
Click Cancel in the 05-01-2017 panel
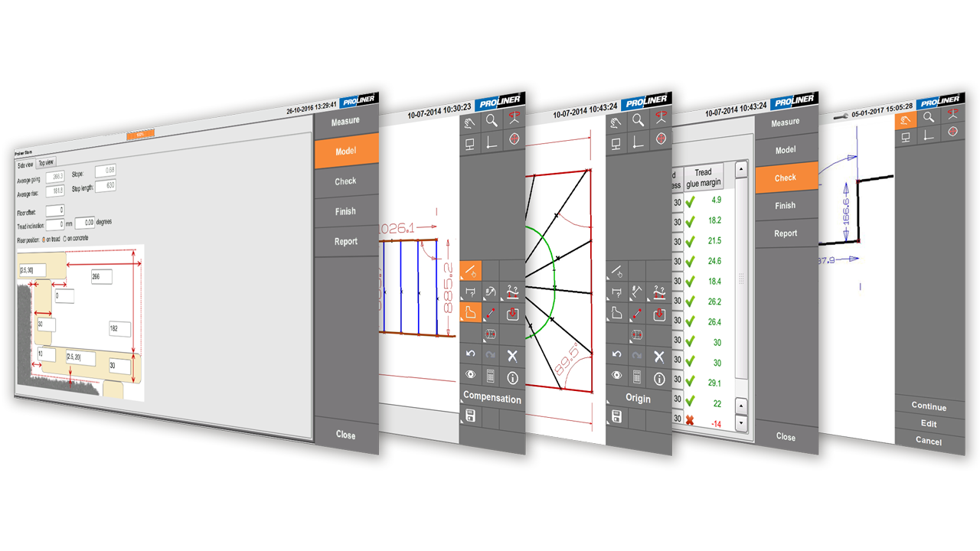pyautogui.click(x=929, y=442)
